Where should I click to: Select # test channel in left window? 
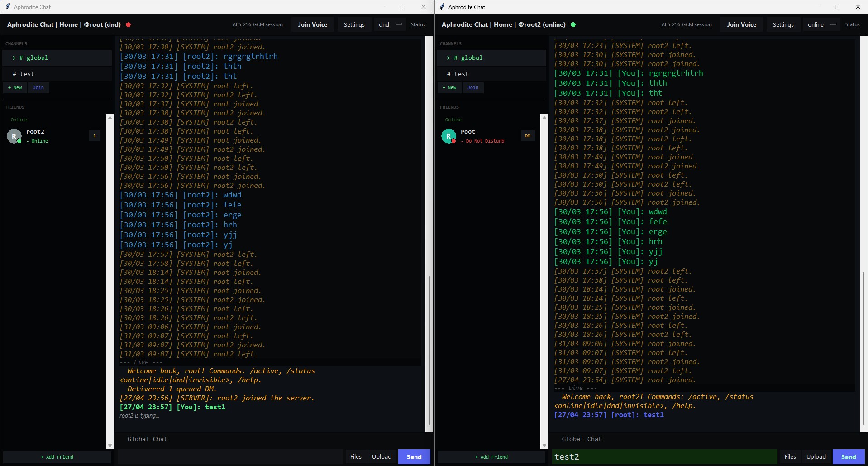57,74
